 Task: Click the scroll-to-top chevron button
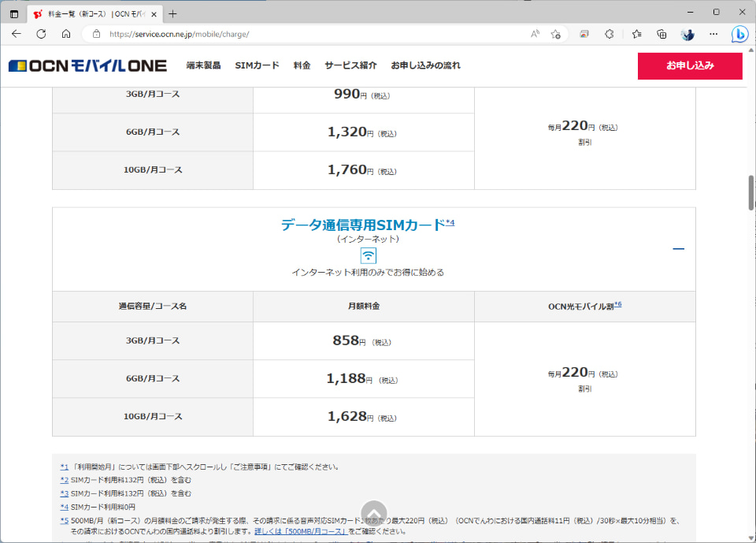[373, 512]
